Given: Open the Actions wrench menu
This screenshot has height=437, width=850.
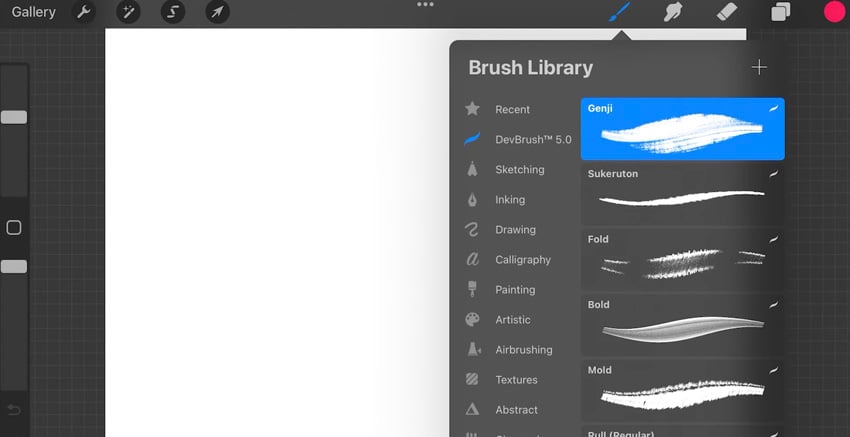Looking at the screenshot, I should tap(83, 12).
